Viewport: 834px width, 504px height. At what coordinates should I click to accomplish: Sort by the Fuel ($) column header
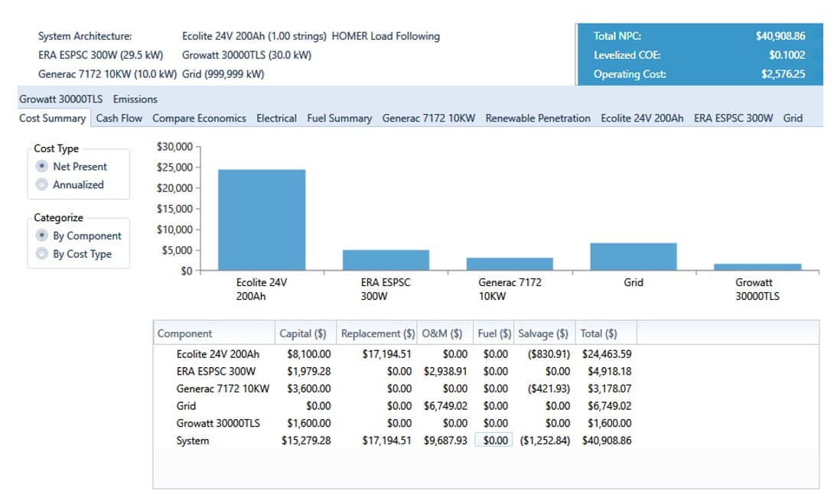(494, 333)
